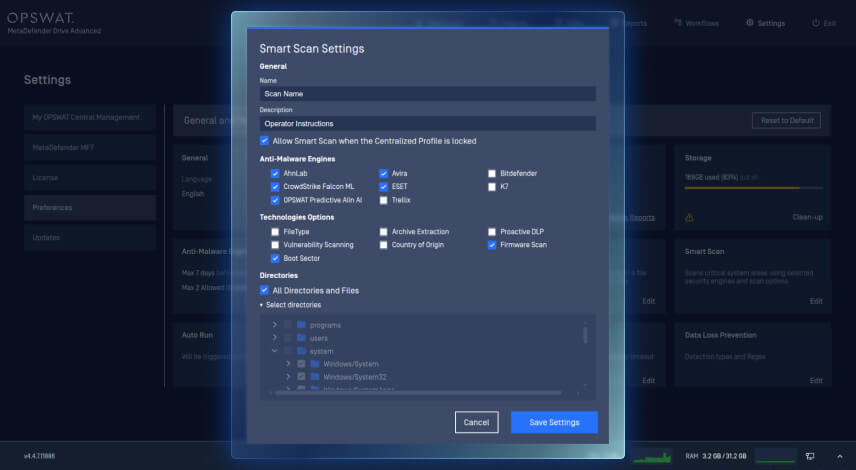The image size is (856, 470).
Task: Select MetaDefender MFT sidebar item
Action: tap(90, 147)
